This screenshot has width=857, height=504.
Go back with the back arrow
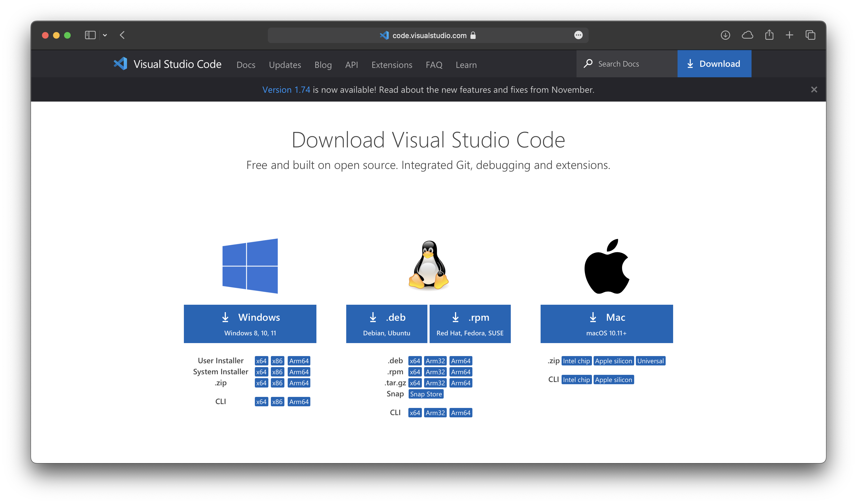[x=122, y=35]
